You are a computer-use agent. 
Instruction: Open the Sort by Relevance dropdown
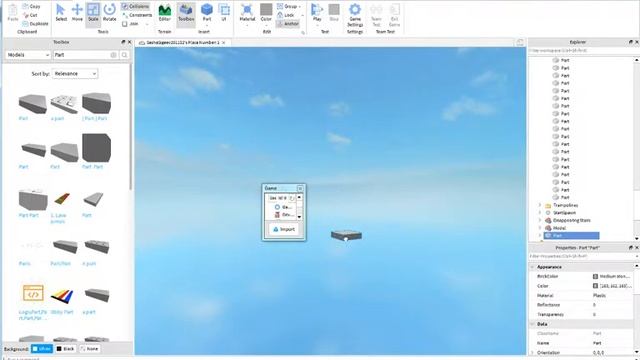75,73
